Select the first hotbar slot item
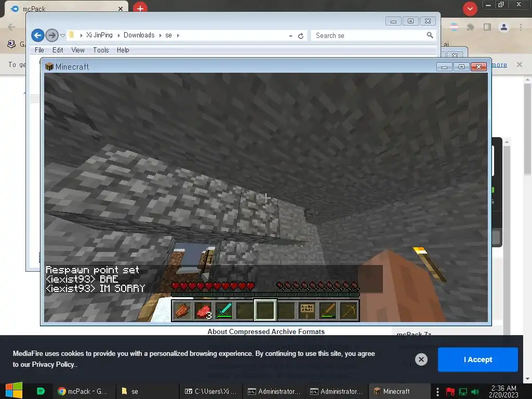The image size is (532, 399). [182, 311]
